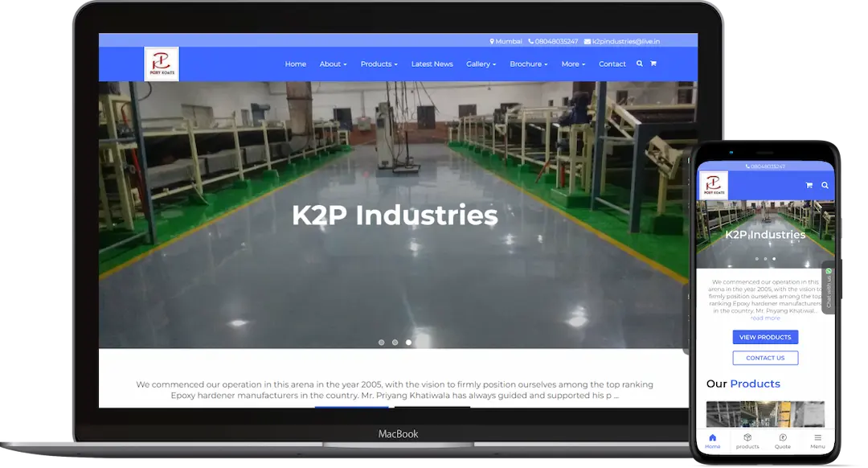Screen dimensions: 868x468
Task: Click the Mumbai location in the laptop top bar
Action: coord(506,42)
